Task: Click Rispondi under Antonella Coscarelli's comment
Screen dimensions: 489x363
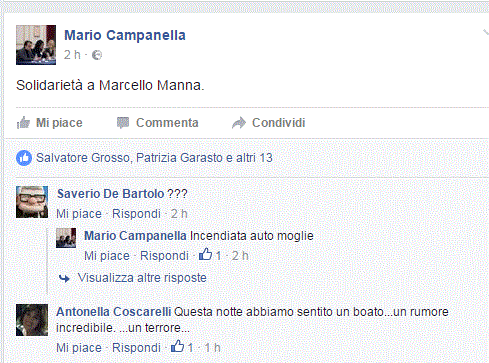Action: click(136, 348)
